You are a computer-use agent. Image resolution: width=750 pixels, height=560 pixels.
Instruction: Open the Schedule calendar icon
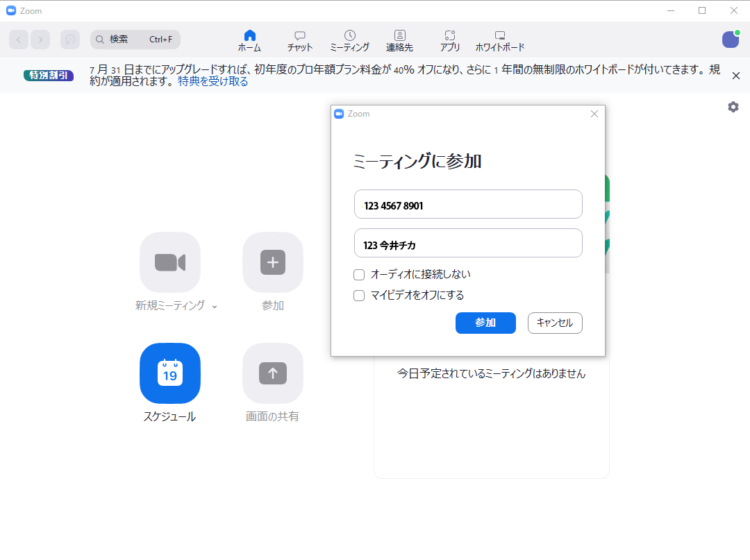click(170, 373)
